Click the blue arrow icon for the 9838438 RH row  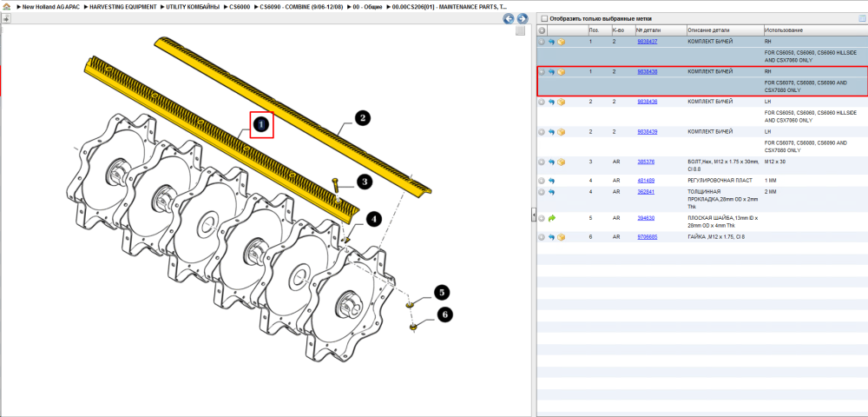[551, 72]
